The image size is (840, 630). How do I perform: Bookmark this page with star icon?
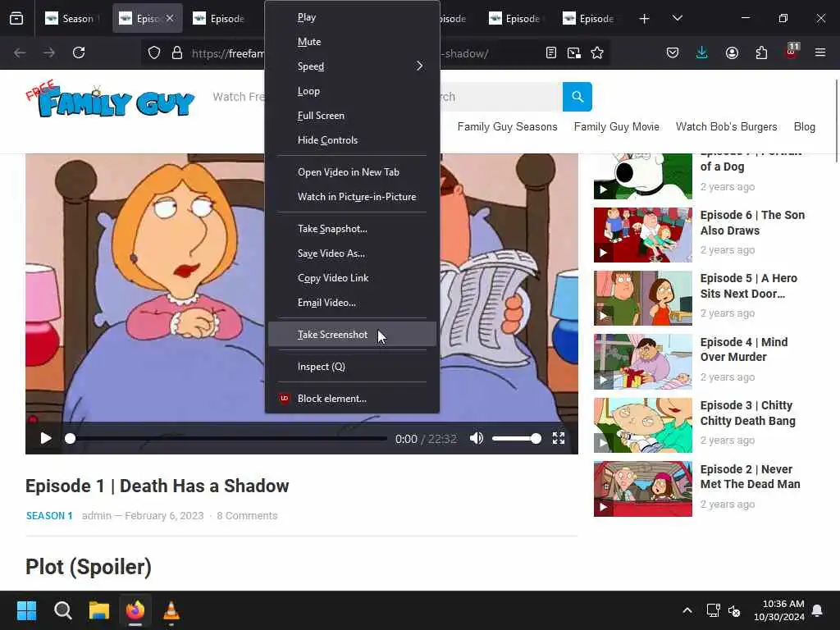[597, 52]
